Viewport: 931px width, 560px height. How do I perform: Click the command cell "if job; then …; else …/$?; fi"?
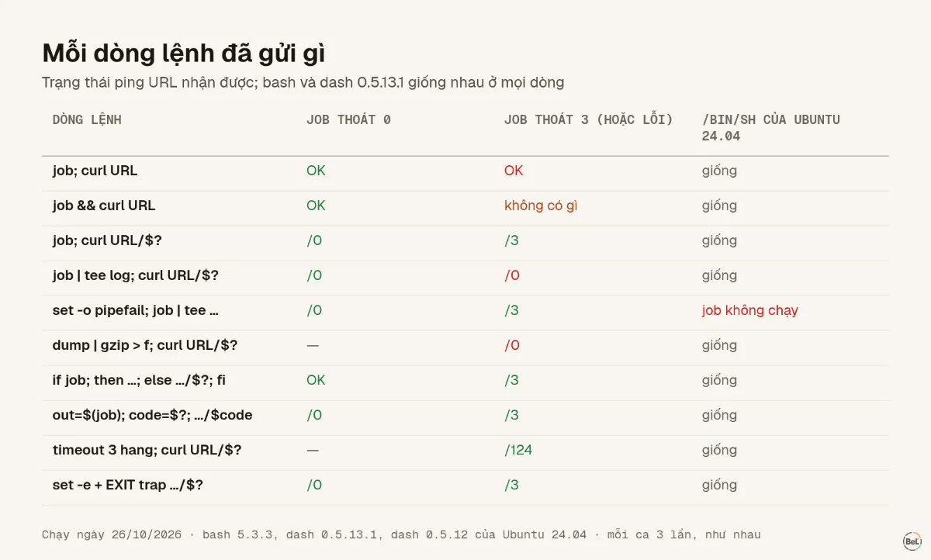[139, 380]
